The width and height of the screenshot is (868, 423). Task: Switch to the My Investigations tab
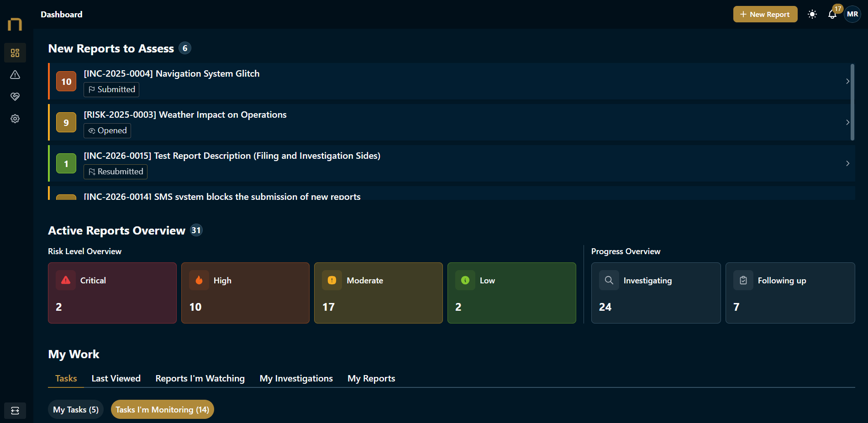pyautogui.click(x=296, y=378)
